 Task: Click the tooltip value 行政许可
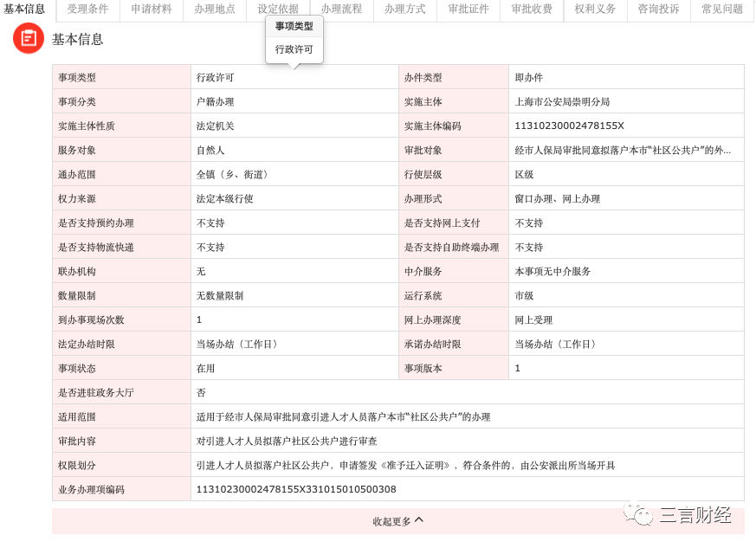pos(294,49)
